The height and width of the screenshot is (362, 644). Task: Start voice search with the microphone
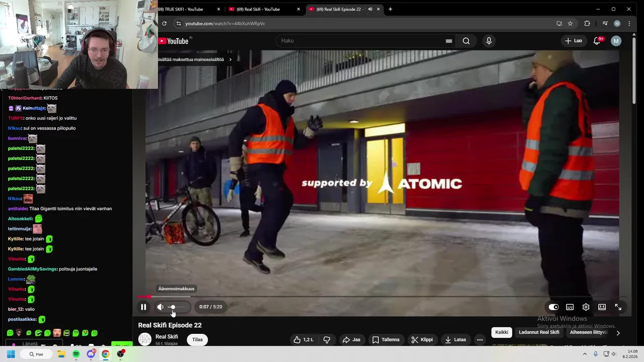point(489,41)
